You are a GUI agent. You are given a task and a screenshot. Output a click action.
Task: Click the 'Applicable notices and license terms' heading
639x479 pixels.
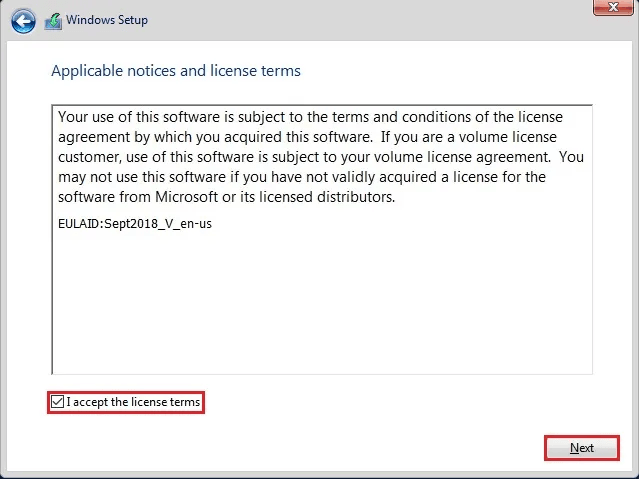(x=175, y=71)
